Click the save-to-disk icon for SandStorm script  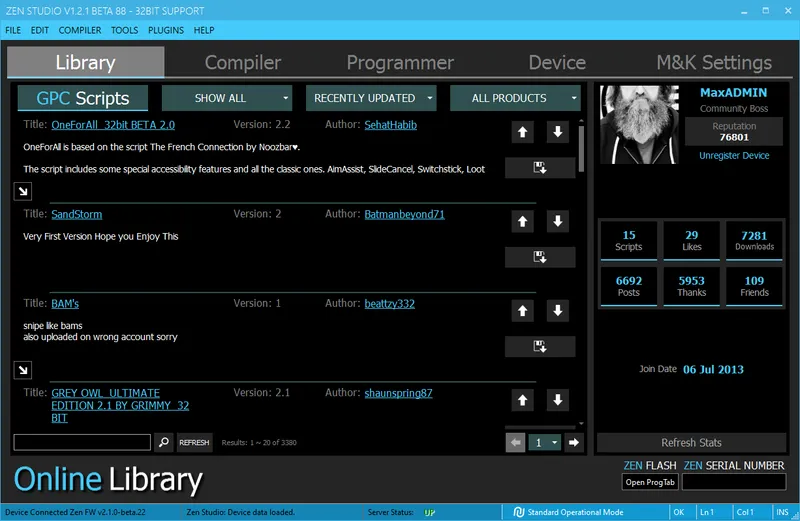(540, 258)
